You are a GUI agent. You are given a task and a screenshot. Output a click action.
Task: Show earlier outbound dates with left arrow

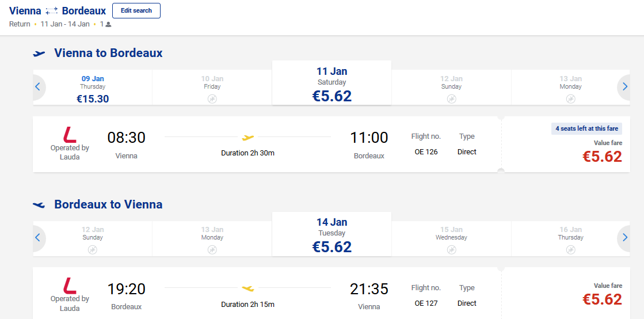(38, 87)
